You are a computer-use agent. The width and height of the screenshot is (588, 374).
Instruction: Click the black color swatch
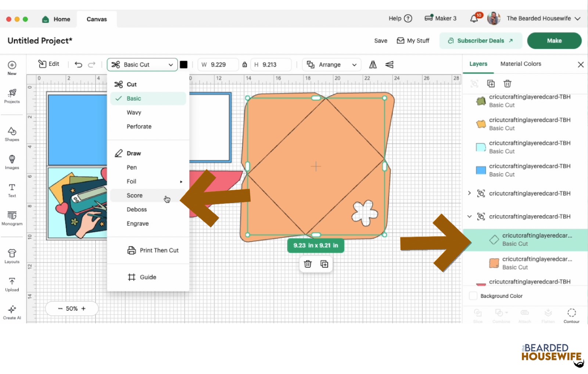click(x=184, y=65)
